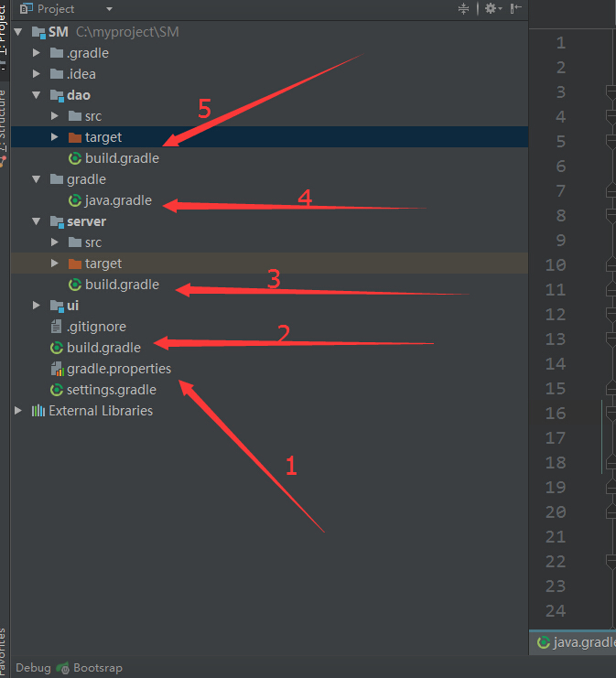Collapse the SM root project node
Screen dimensions: 616x678
tap(18, 31)
